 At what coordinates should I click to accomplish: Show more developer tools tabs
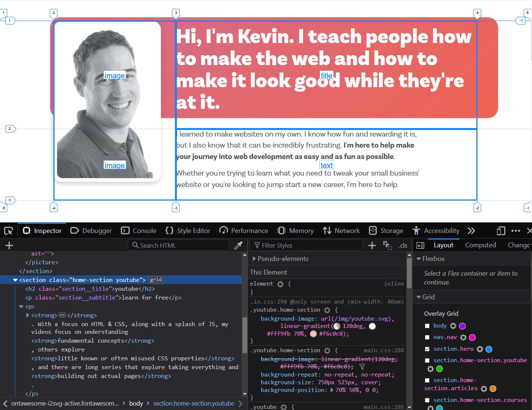[x=471, y=231]
